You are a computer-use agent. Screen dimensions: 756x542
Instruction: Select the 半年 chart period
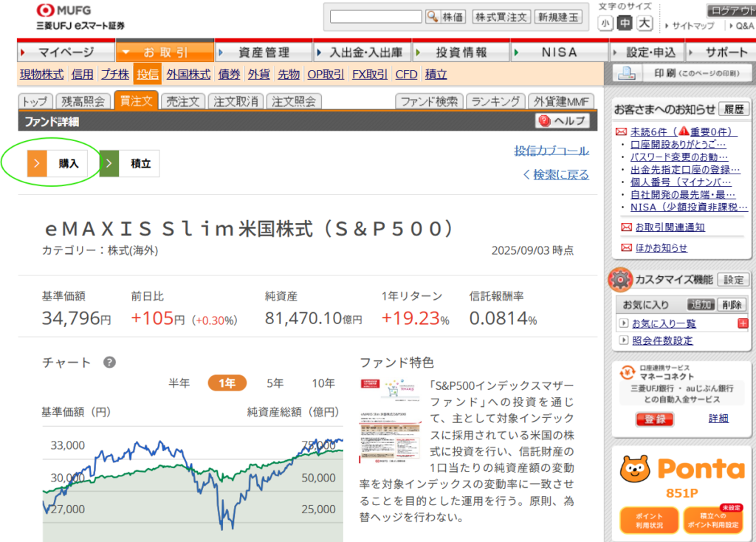(179, 383)
